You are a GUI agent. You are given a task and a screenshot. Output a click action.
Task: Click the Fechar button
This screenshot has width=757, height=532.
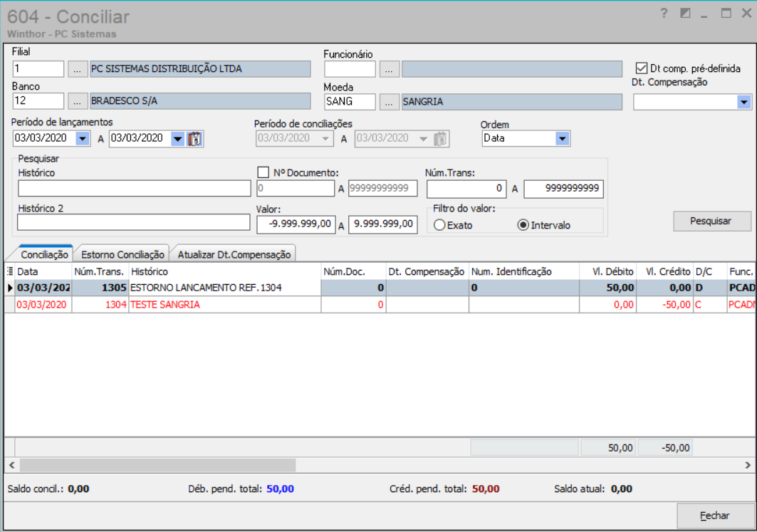pos(716,516)
